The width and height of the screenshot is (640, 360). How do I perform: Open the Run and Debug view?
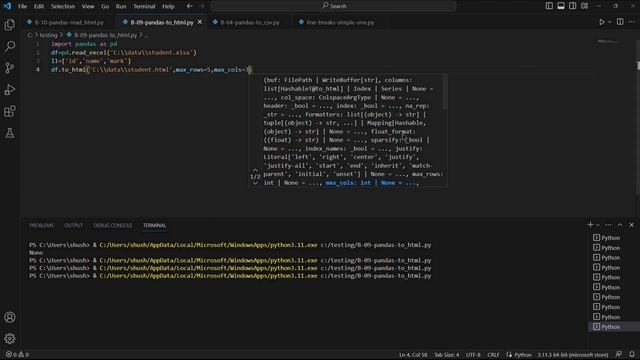(10, 89)
